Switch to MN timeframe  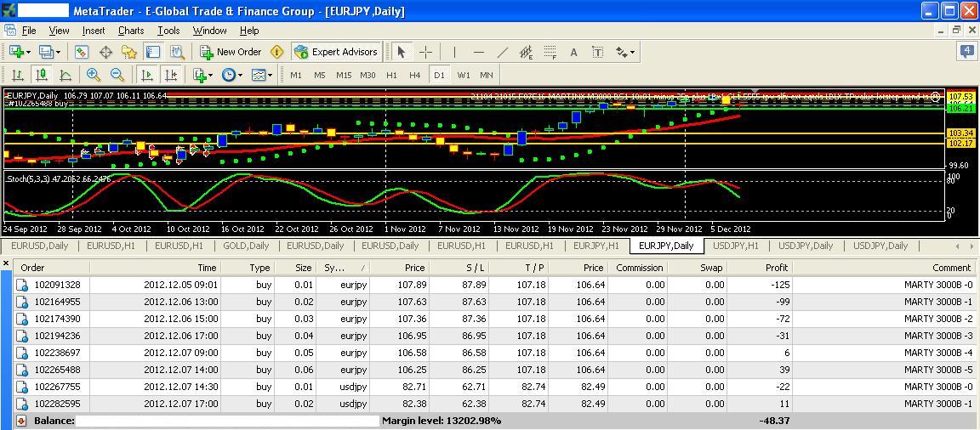coord(487,75)
